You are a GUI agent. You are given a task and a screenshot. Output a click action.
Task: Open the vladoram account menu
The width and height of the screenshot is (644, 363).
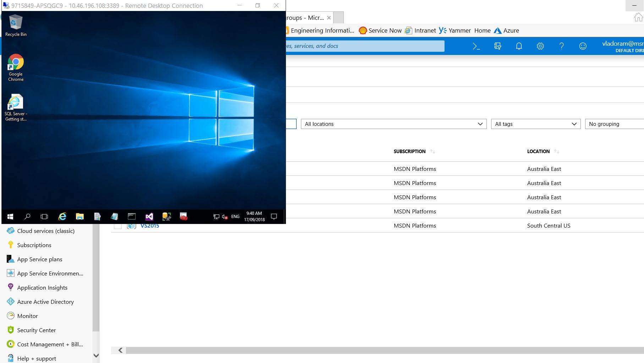point(622,46)
